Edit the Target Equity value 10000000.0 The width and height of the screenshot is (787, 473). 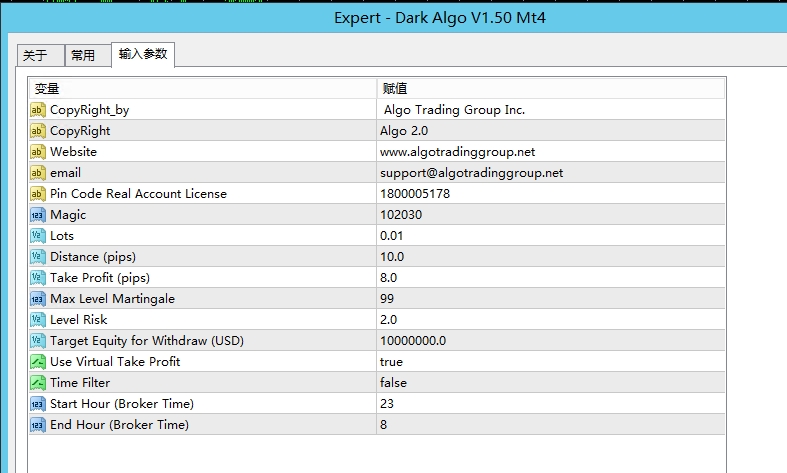(551, 341)
